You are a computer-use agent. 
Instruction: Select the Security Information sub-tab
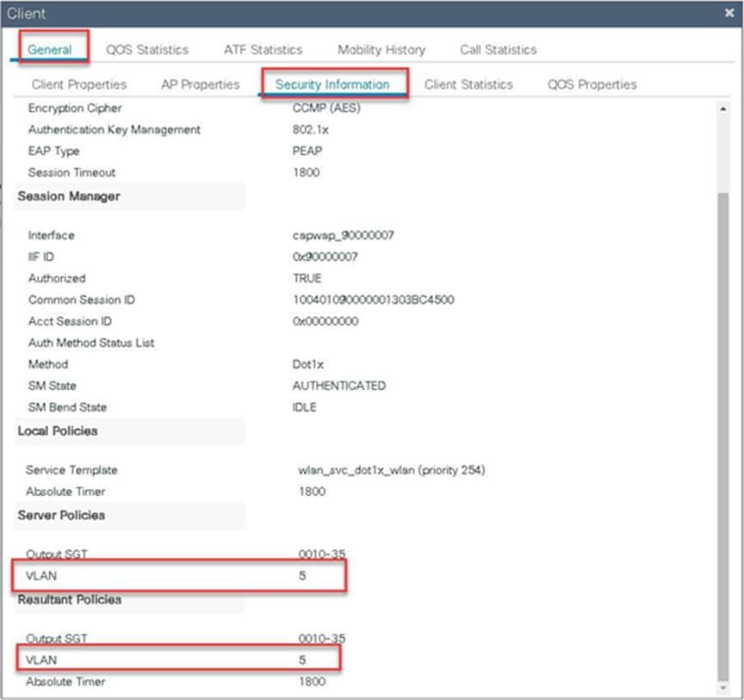point(332,84)
